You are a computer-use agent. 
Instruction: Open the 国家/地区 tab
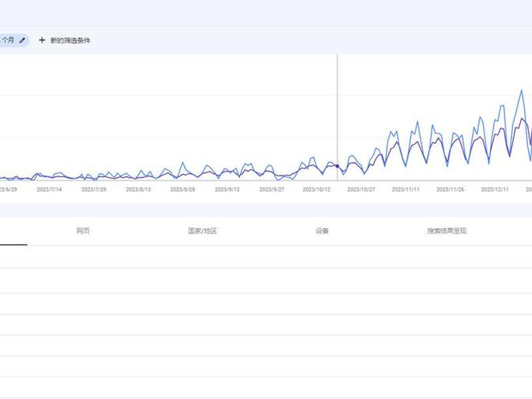point(203,231)
